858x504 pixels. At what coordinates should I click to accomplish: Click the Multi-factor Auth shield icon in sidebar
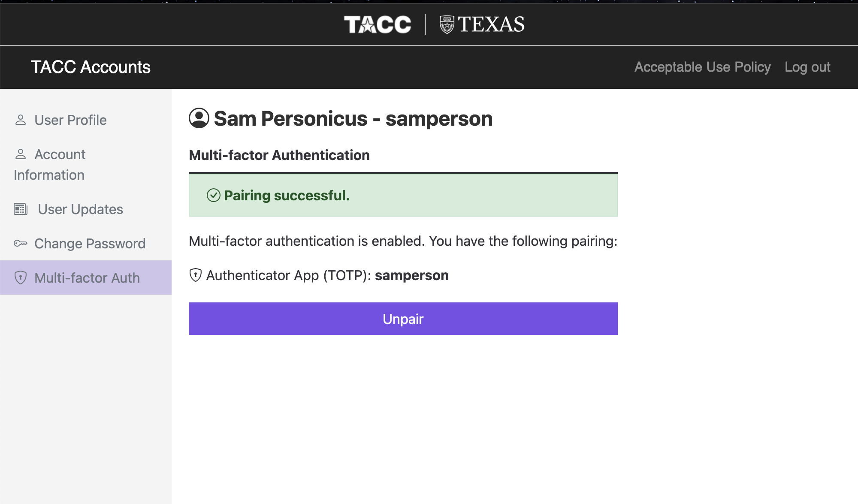click(x=20, y=278)
